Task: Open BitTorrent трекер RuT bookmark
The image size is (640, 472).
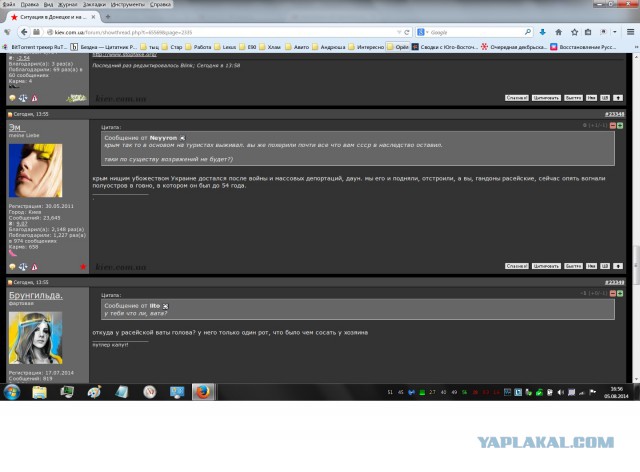Action: click(x=35, y=47)
